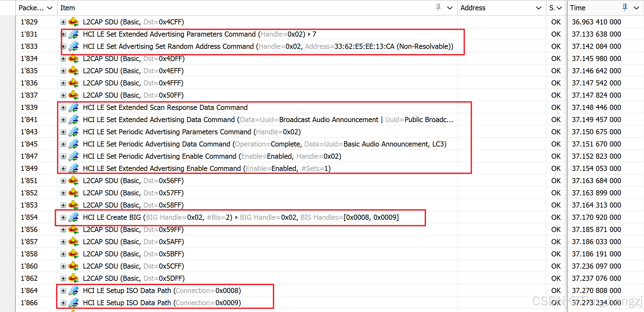Click the packet icon beside HCI LE Create BIG
Screen dimensions: 644x312
[74, 217]
